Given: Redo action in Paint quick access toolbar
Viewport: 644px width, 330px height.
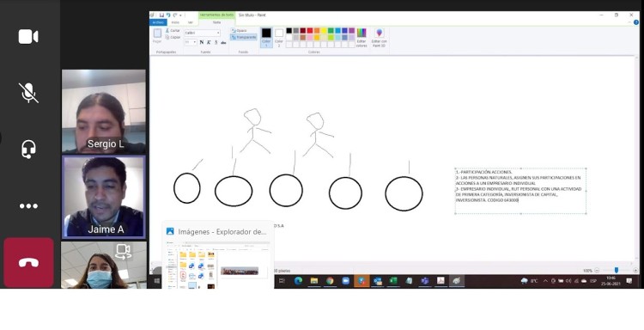Looking at the screenshot, I should 175,15.
